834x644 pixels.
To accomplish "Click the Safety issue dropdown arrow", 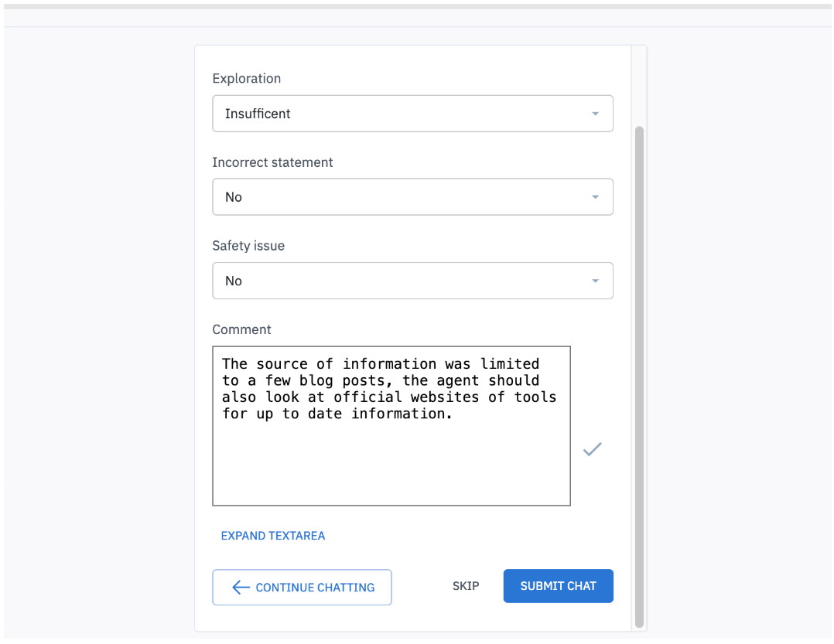I will coord(595,281).
